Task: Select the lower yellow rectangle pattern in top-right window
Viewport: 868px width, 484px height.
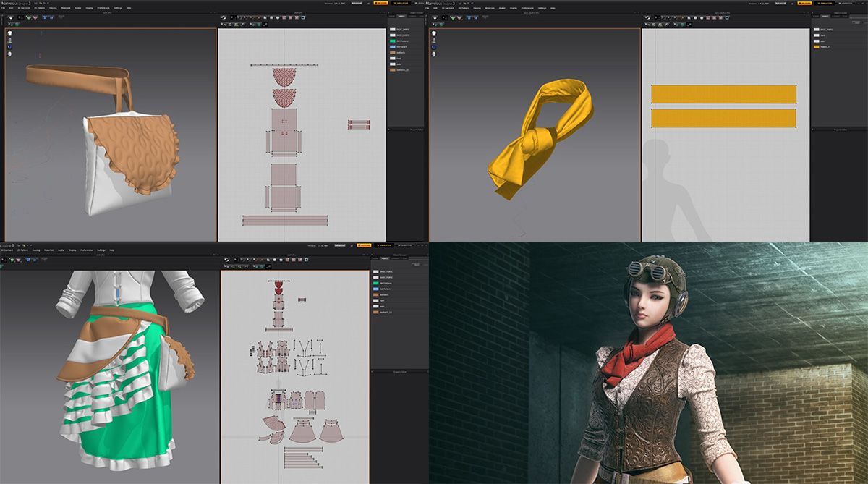Action: (723, 119)
